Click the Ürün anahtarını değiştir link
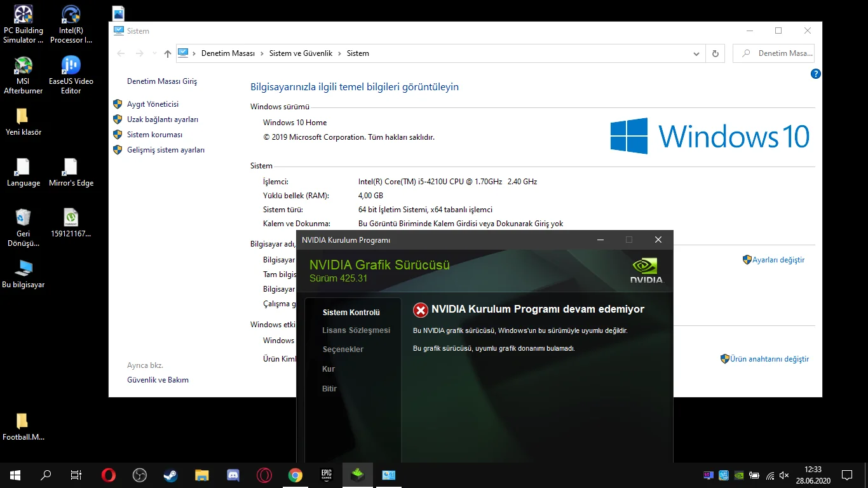This screenshot has width=868, height=488. (x=770, y=359)
